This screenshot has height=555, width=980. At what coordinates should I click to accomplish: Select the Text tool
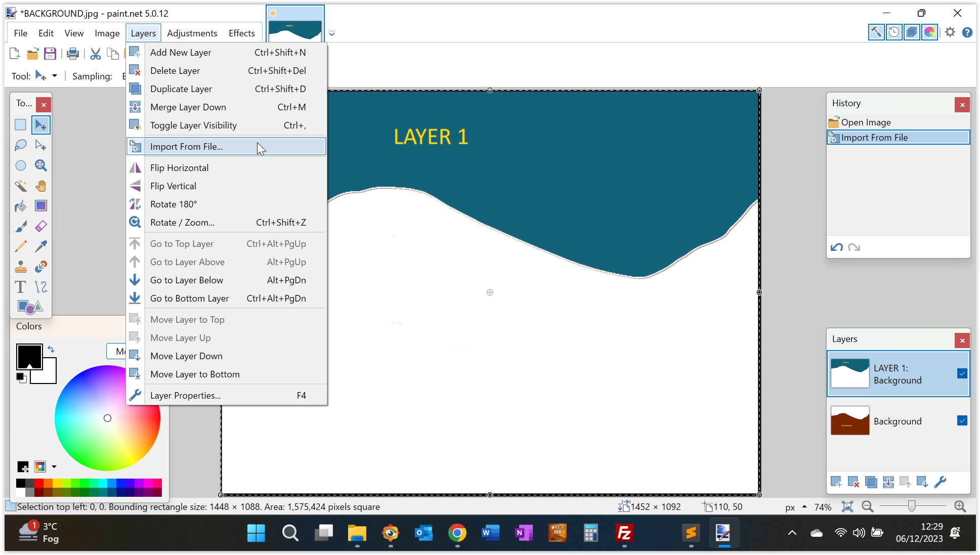[x=20, y=287]
